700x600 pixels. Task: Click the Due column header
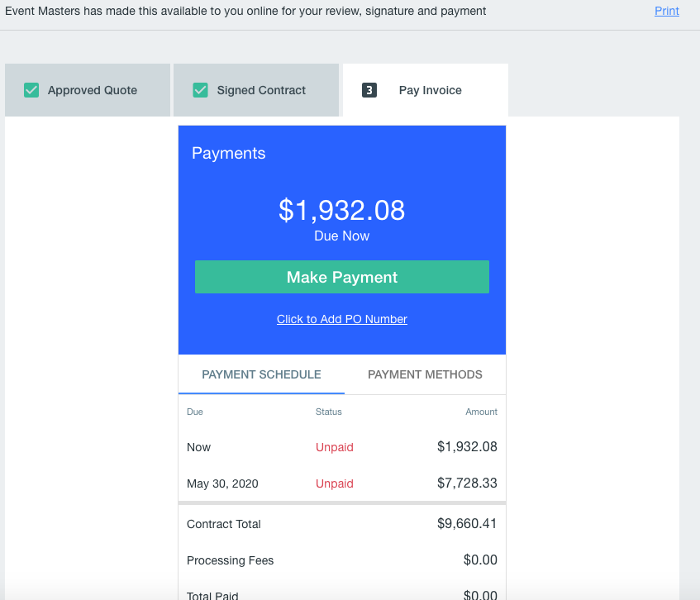195,412
